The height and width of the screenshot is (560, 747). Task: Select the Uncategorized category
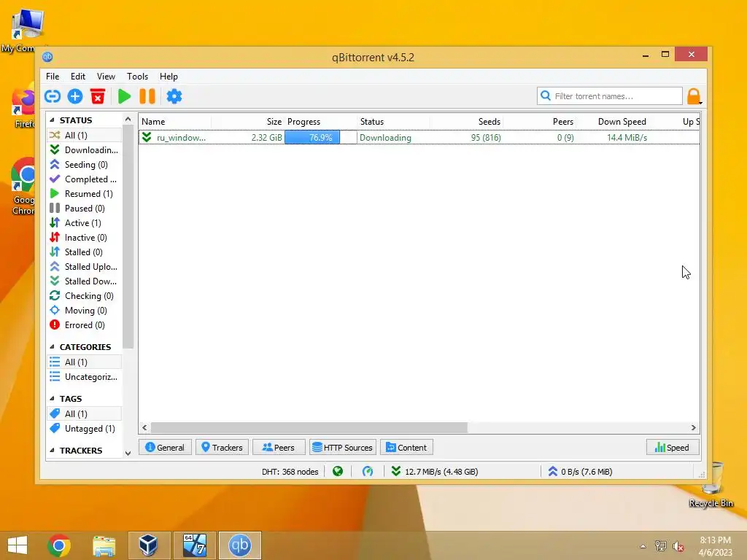point(85,377)
